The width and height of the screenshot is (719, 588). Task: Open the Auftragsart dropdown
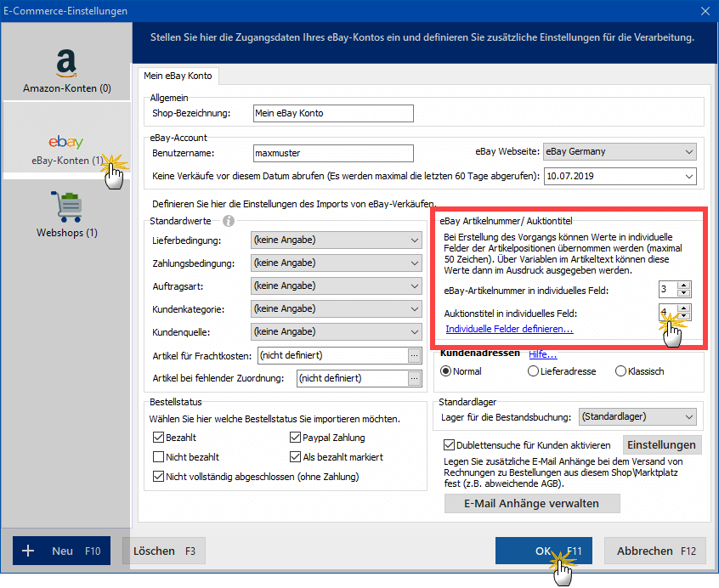pyautogui.click(x=336, y=286)
